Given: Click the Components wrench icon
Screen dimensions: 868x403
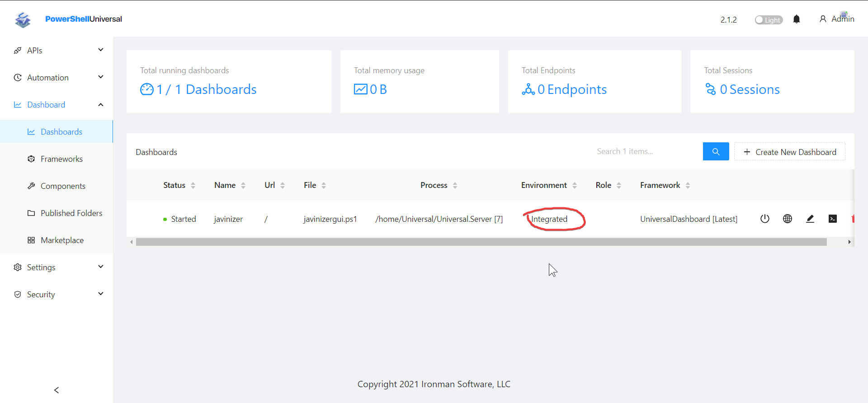Looking at the screenshot, I should (31, 186).
